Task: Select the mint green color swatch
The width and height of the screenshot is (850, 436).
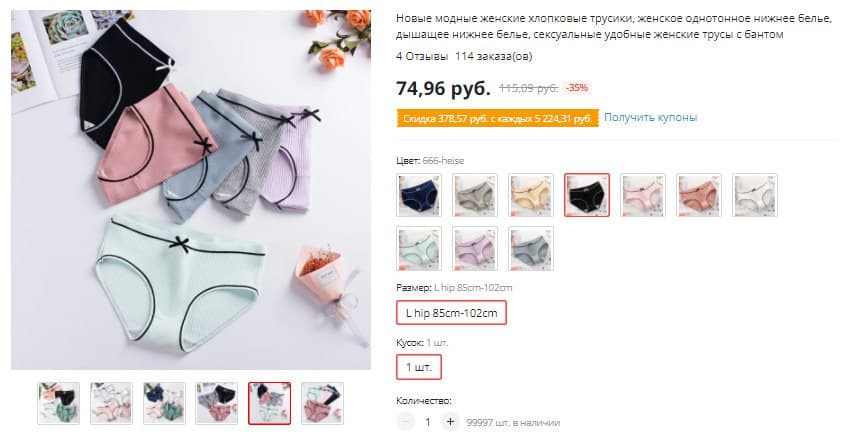Action: click(419, 248)
